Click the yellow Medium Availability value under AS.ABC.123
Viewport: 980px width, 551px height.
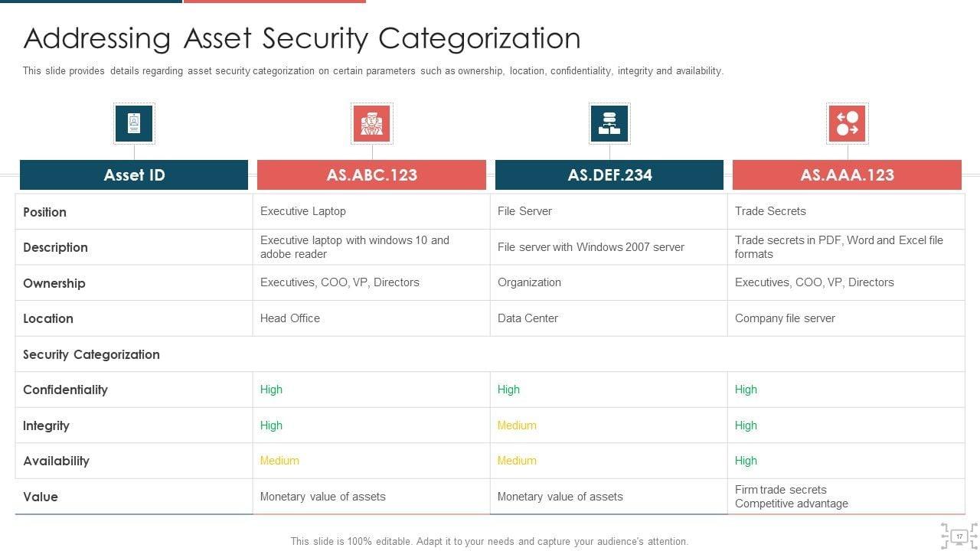279,461
